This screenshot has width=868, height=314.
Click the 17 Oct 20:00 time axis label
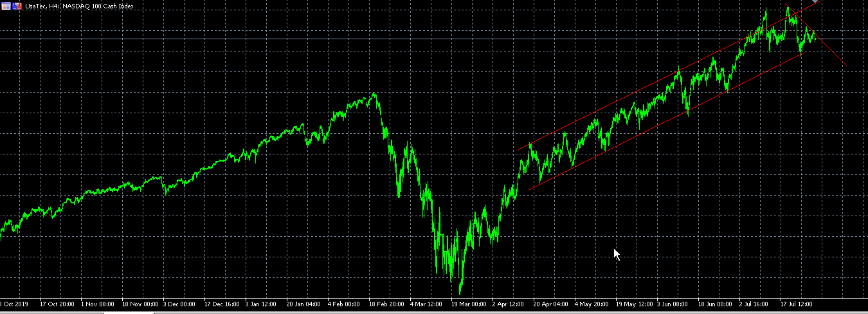tap(57, 304)
